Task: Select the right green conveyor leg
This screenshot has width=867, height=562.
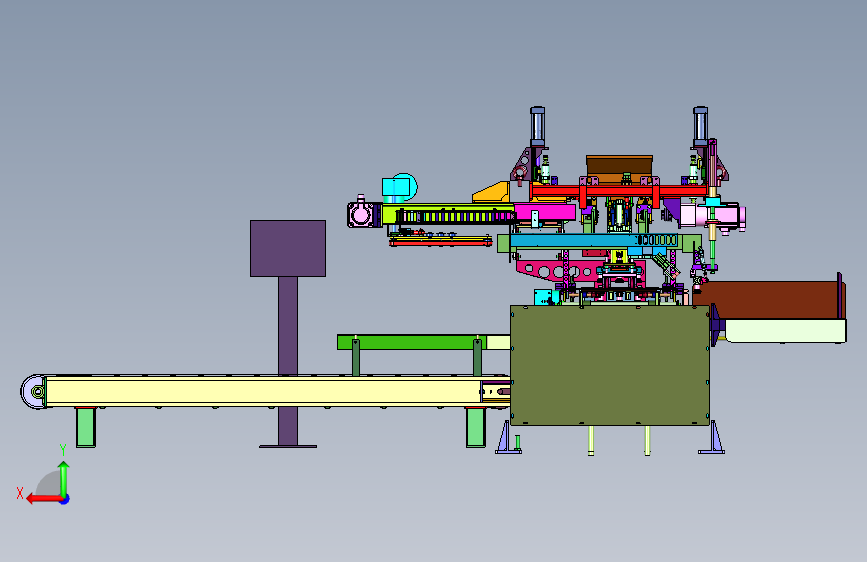Action: pos(476,427)
